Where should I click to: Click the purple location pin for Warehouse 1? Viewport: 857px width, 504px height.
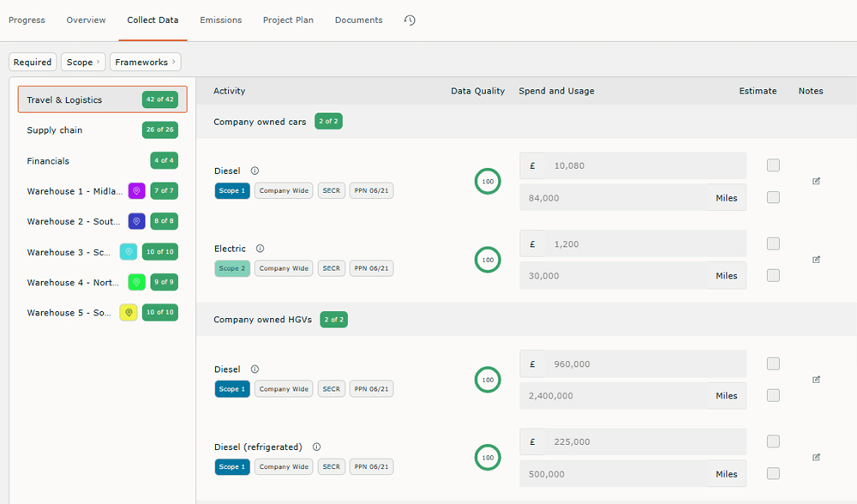pos(135,190)
